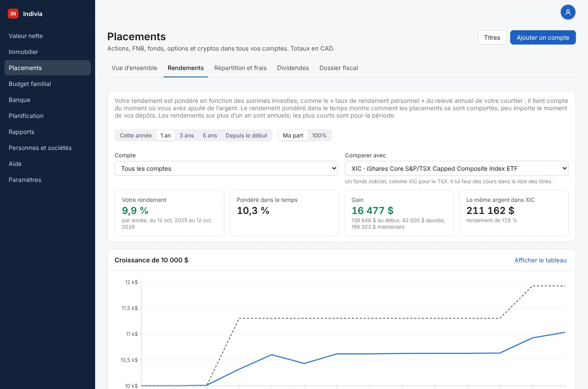
Task: Toggle the Ma part ownership view
Action: pyautogui.click(x=293, y=135)
